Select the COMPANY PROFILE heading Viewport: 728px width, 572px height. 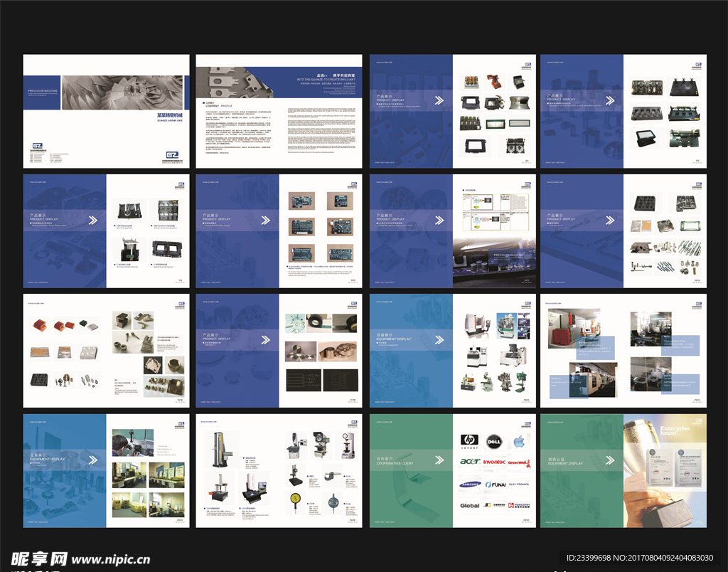(215, 105)
